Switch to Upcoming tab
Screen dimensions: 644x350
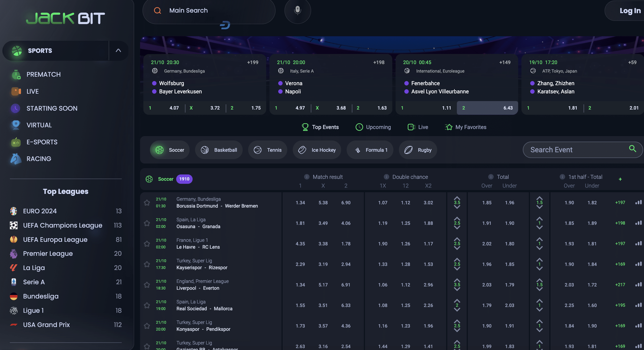click(x=373, y=127)
